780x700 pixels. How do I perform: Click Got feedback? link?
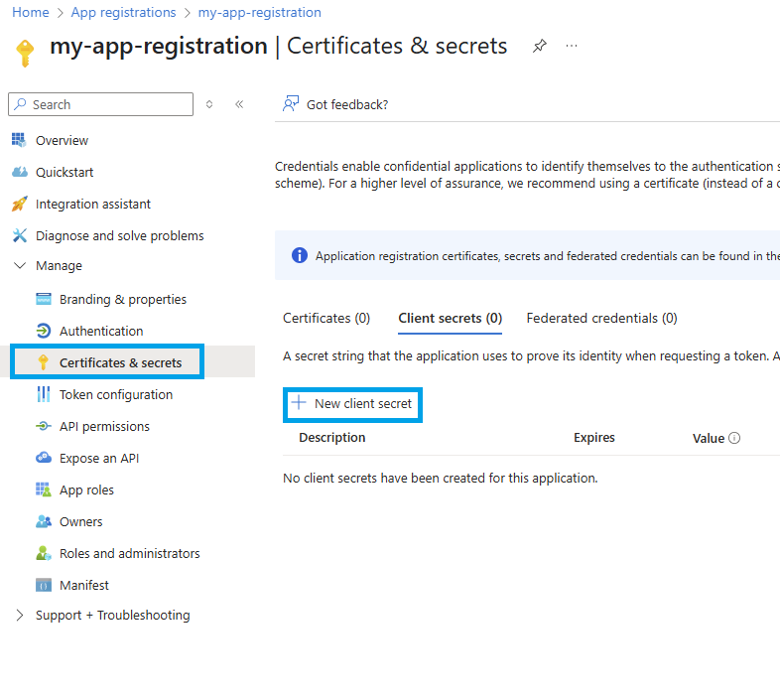pos(347,104)
